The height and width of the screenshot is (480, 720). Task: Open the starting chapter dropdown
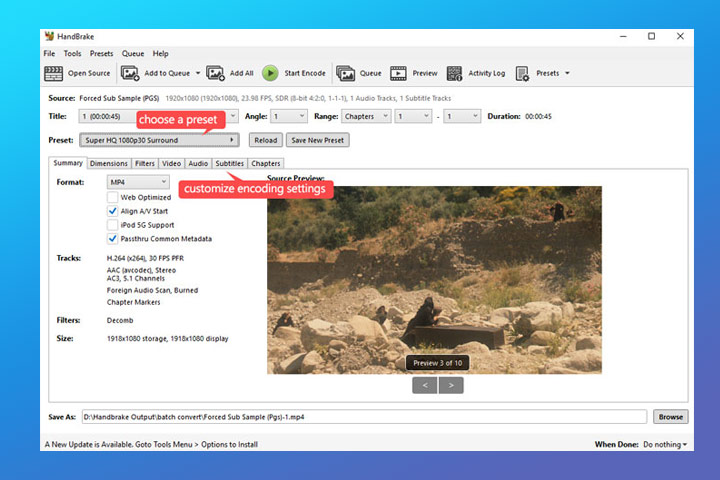pyautogui.click(x=413, y=116)
